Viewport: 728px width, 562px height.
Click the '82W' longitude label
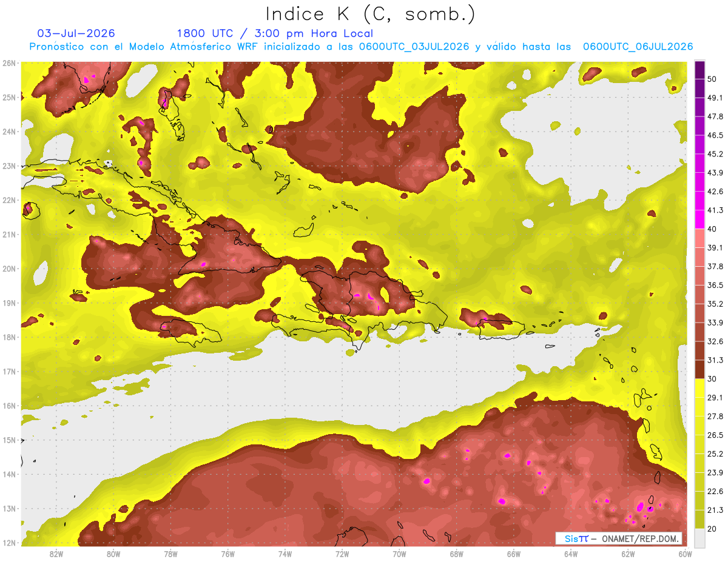point(56,554)
